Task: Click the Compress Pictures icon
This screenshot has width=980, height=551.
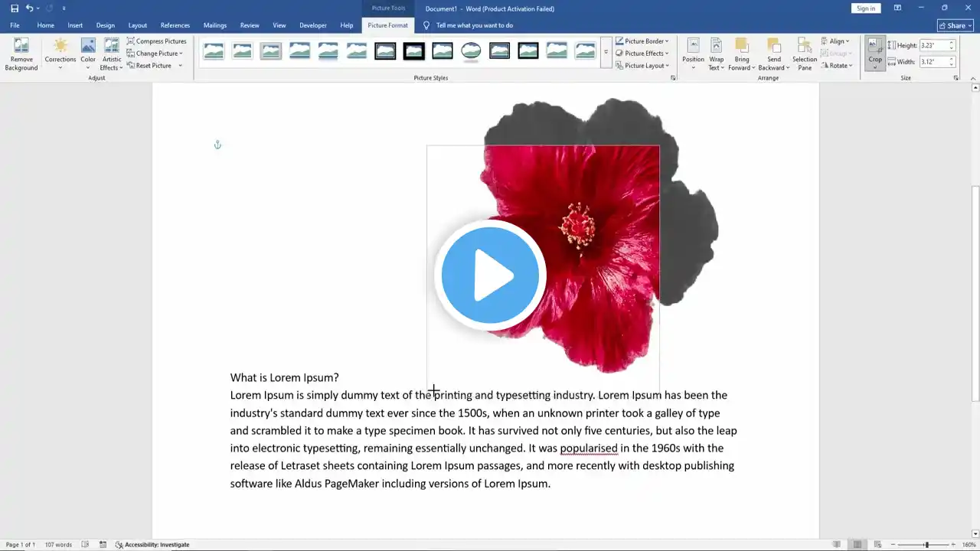Action: [131, 41]
